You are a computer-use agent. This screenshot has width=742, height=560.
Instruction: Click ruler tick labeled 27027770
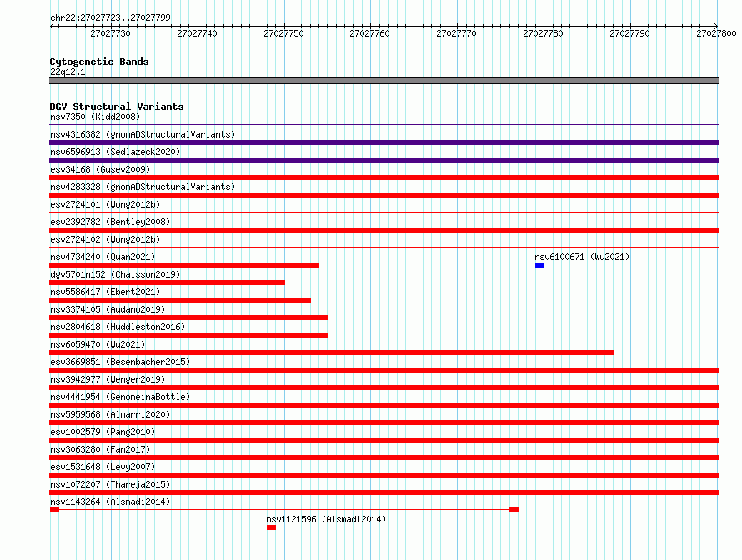point(456,33)
